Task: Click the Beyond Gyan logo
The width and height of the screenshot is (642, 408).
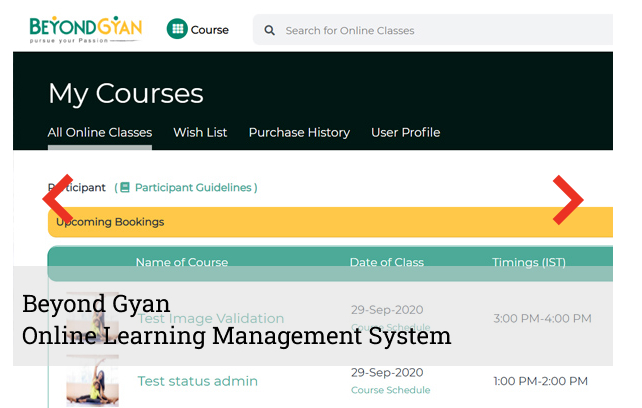Action: [85, 29]
